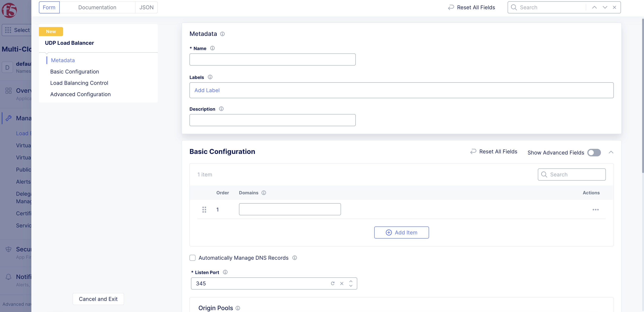
Task: Jump to next search result with down chevron
Action: point(605,7)
